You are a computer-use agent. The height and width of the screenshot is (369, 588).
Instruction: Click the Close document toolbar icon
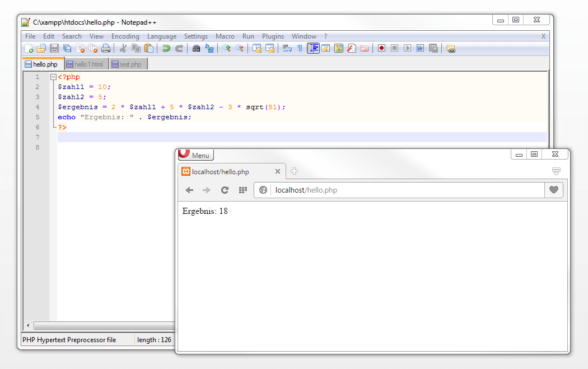pos(80,48)
